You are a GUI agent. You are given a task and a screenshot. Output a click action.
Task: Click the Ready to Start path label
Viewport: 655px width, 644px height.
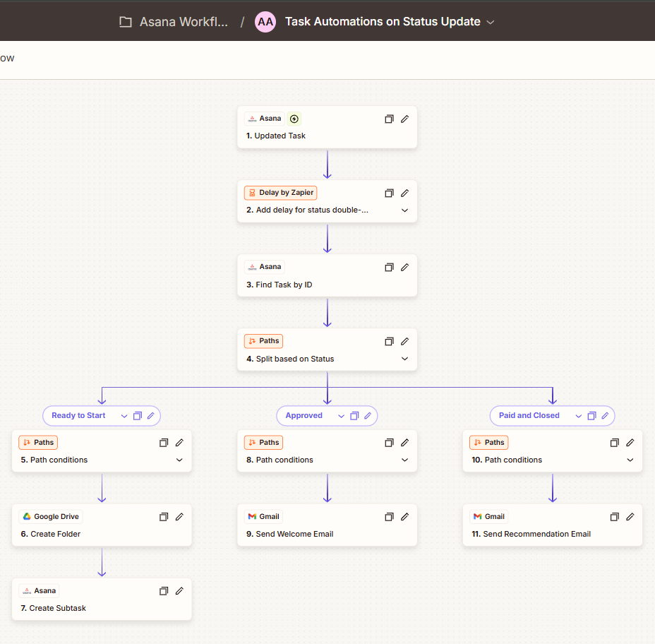pos(80,416)
